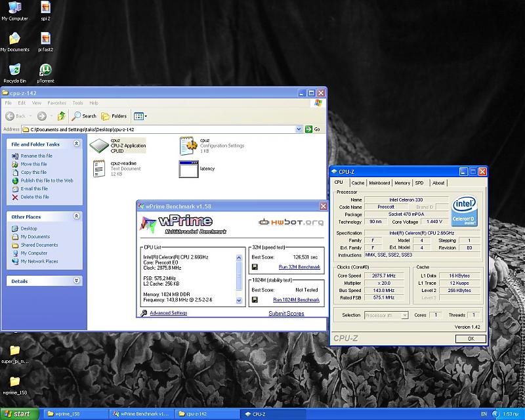Click the OK button in CPU-Z
Viewport: 525px width, 420px height.
[x=471, y=339]
